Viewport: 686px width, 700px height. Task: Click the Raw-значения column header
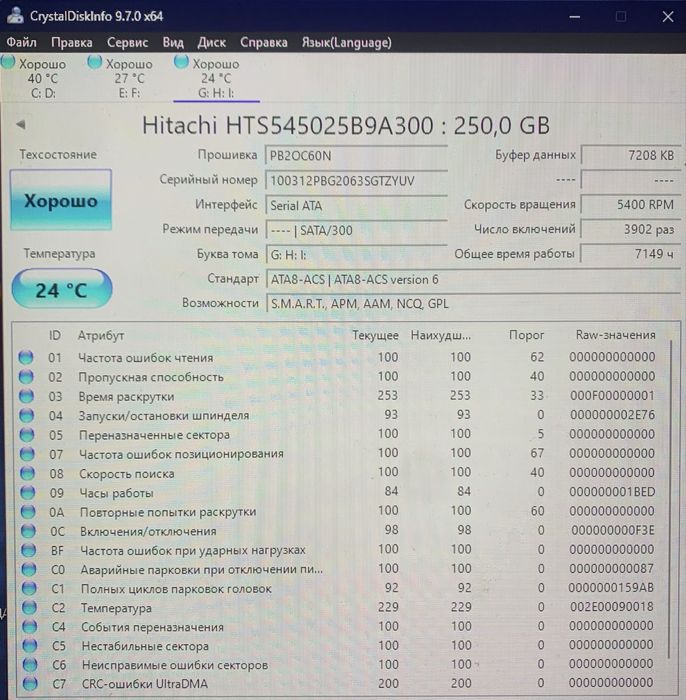point(615,335)
